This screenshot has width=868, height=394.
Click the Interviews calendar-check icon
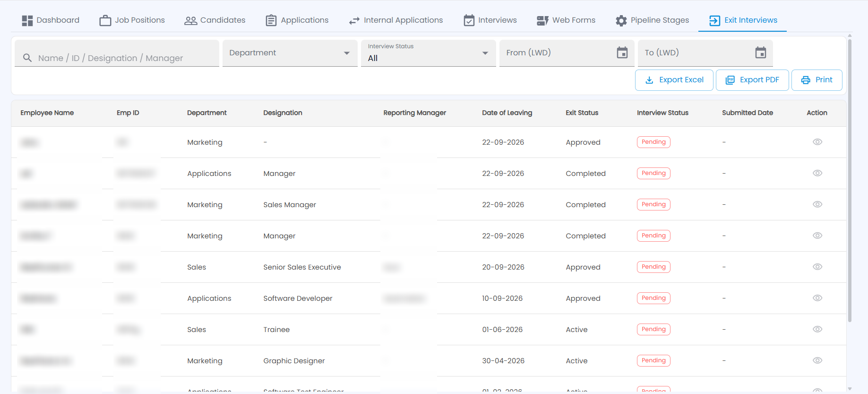tap(469, 20)
